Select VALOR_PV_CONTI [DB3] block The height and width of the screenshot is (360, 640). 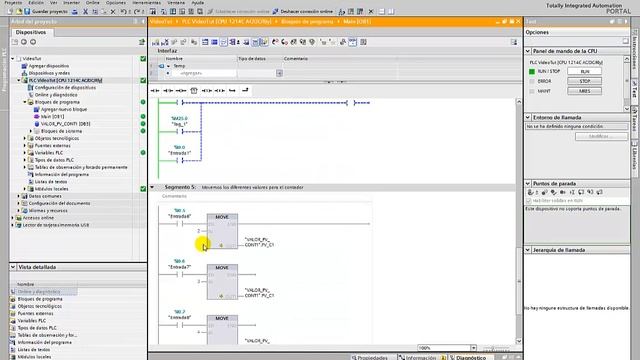pyautogui.click(x=65, y=124)
